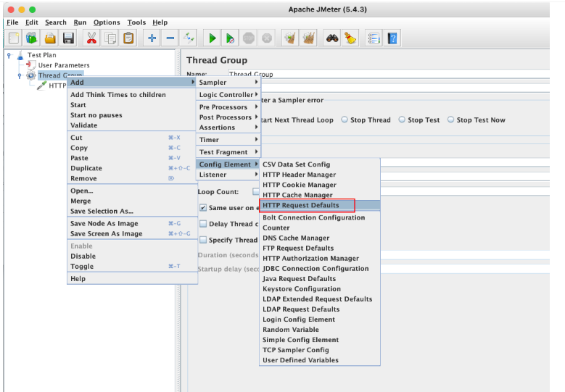
Task: Open the Run menu
Action: click(80, 22)
